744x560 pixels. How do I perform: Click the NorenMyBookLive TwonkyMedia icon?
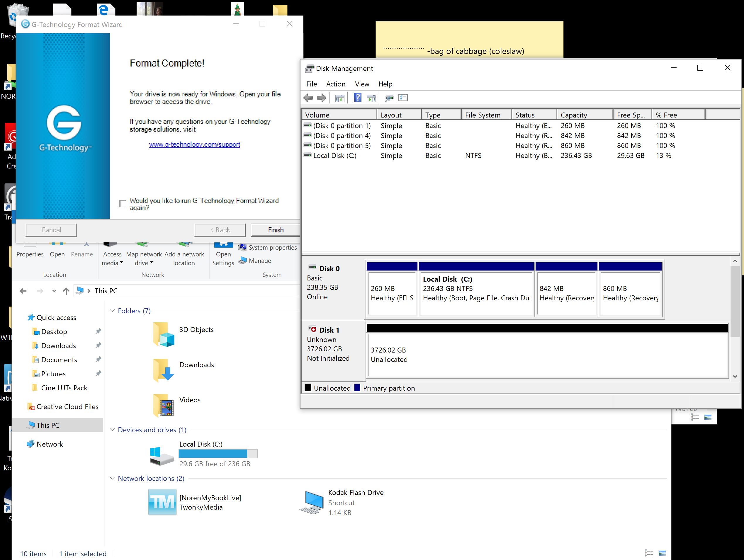tap(162, 502)
